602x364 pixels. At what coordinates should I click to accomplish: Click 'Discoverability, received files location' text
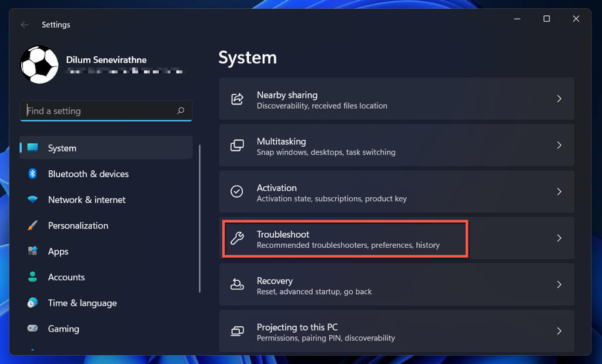tap(322, 106)
